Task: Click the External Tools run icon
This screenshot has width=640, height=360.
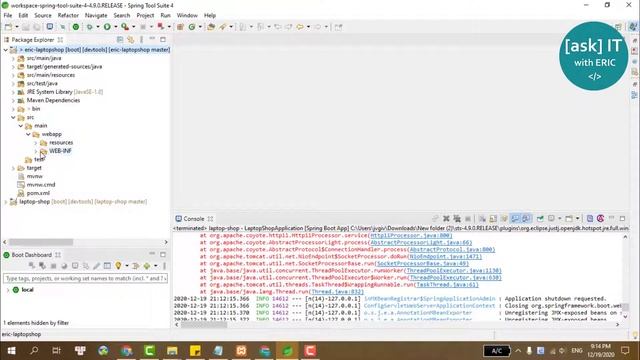Action: click(x=125, y=27)
